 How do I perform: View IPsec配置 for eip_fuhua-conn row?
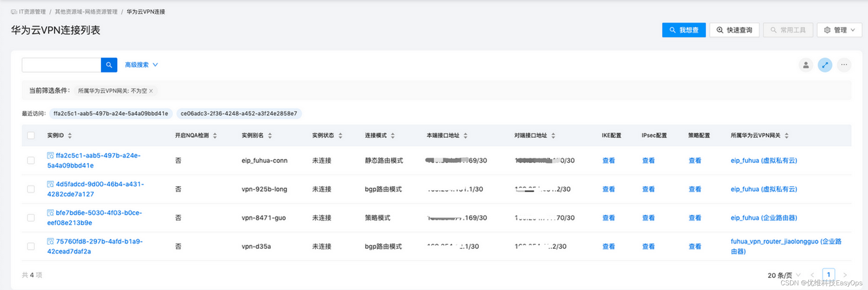point(649,161)
